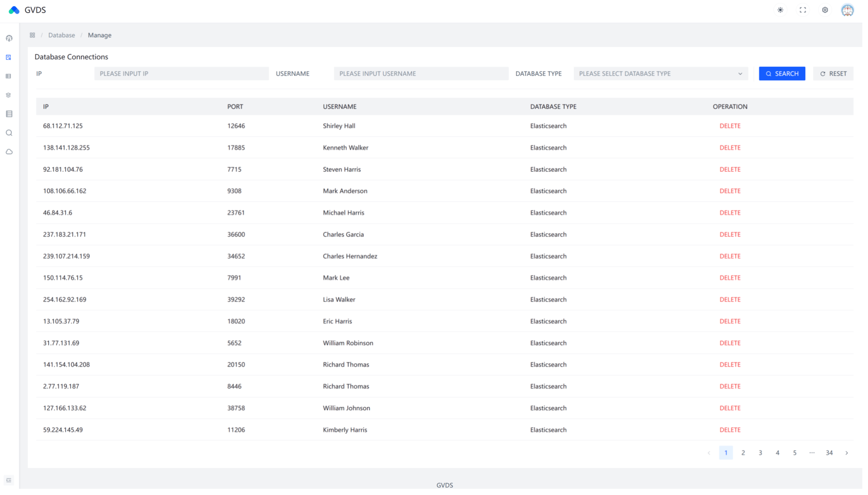Click the magnifier search sidebar icon
Viewport: 868px width, 495px height.
[x=9, y=133]
